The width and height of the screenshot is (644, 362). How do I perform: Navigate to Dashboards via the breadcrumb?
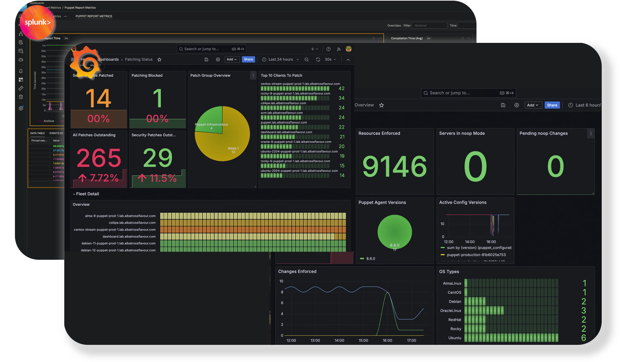click(x=108, y=59)
